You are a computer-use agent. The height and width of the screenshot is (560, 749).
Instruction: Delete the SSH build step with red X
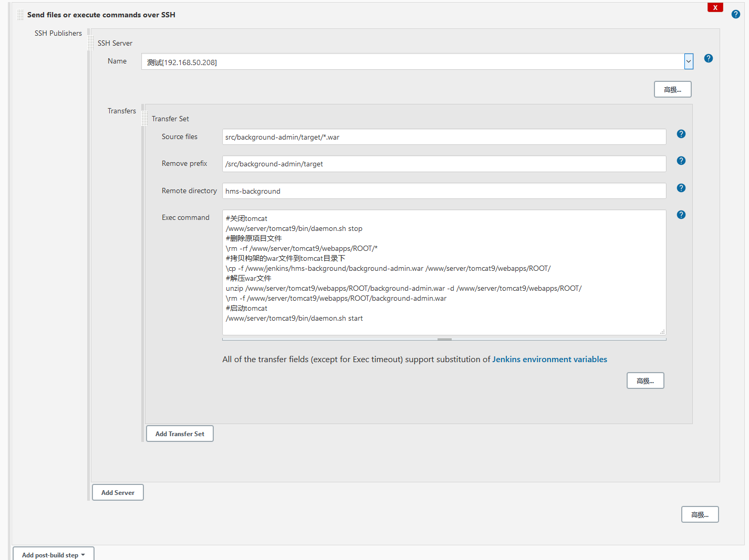coord(715,7)
